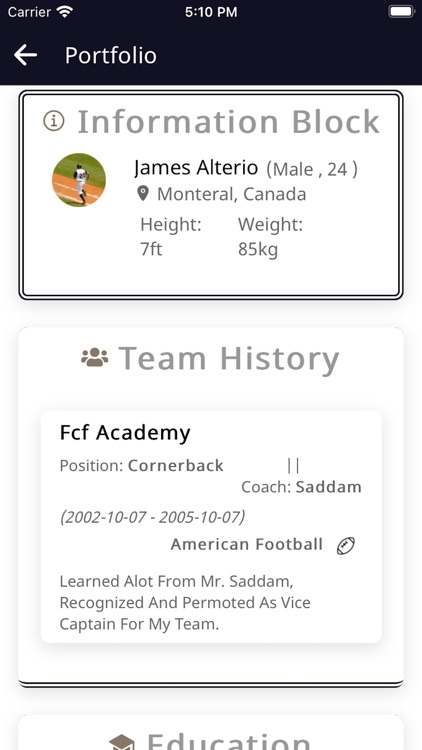Click the Wi-Fi status icon
Screen dimensions: 422x750
tap(64, 11)
